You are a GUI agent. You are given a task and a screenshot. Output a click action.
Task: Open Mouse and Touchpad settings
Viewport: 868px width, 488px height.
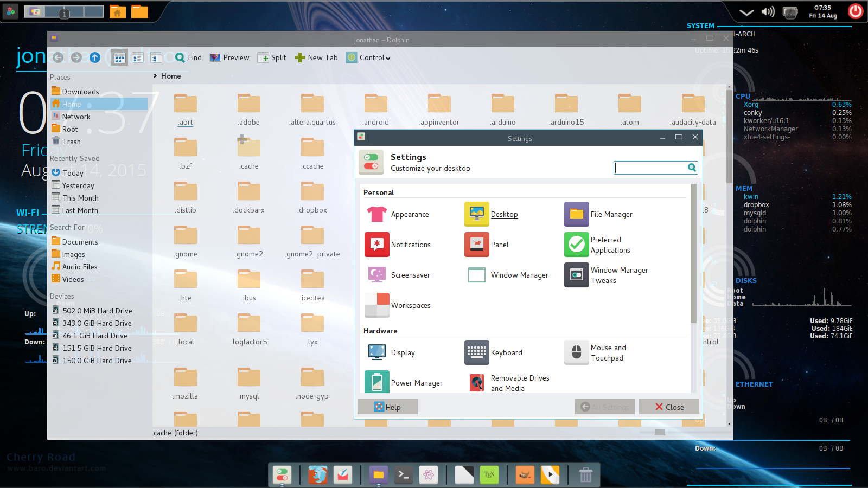(x=596, y=353)
